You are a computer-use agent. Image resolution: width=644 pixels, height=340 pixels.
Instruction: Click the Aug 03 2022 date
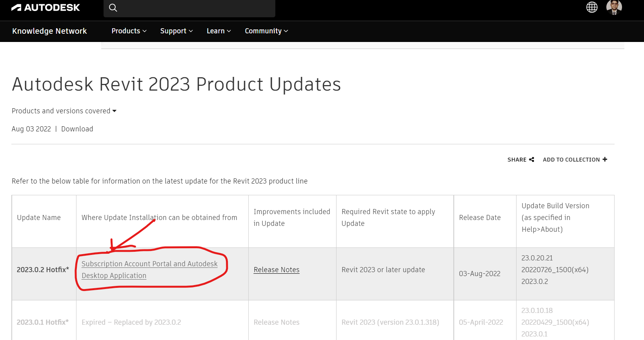[31, 129]
